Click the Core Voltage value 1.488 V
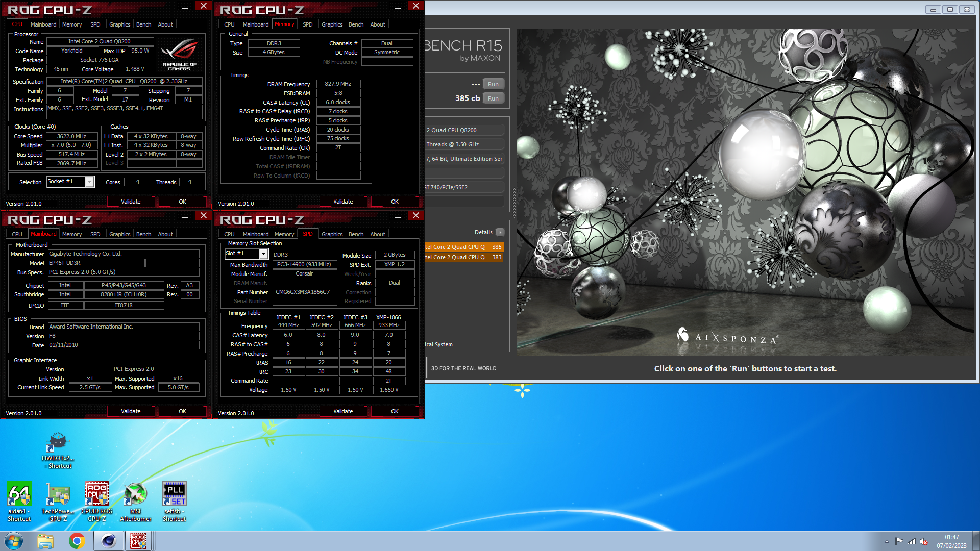Viewport: 980px width, 551px height. tap(135, 69)
